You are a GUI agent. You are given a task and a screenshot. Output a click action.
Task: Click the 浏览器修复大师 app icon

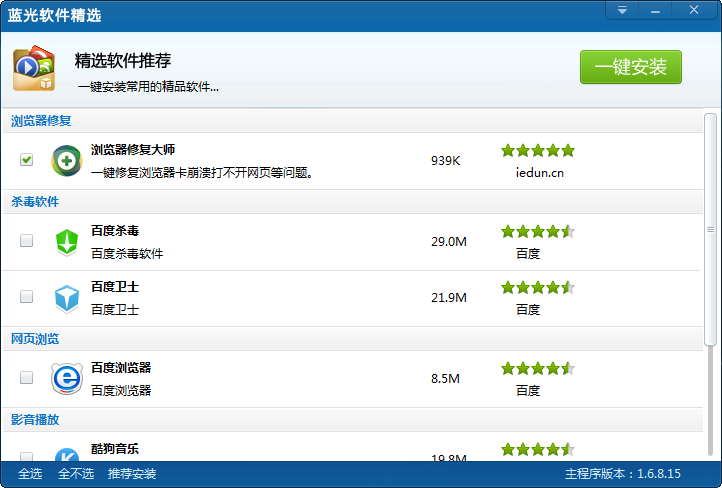(67, 161)
